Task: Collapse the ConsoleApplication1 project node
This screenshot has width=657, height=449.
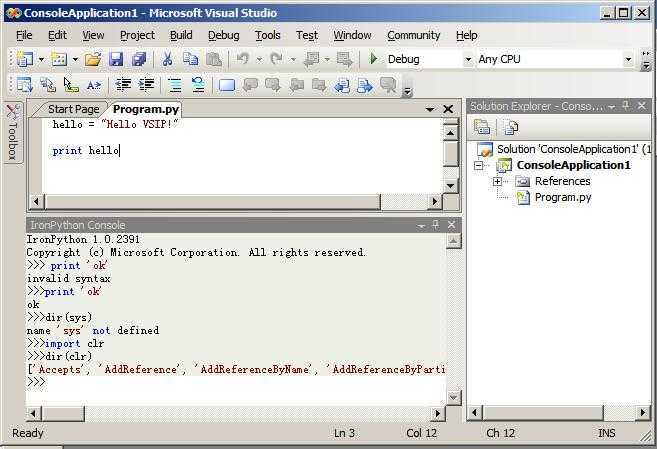Action: click(x=479, y=165)
